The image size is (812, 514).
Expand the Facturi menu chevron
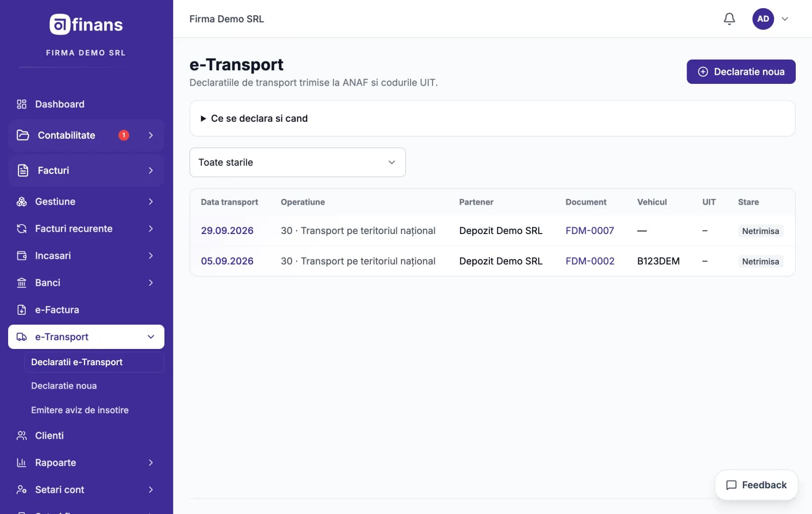tap(151, 170)
